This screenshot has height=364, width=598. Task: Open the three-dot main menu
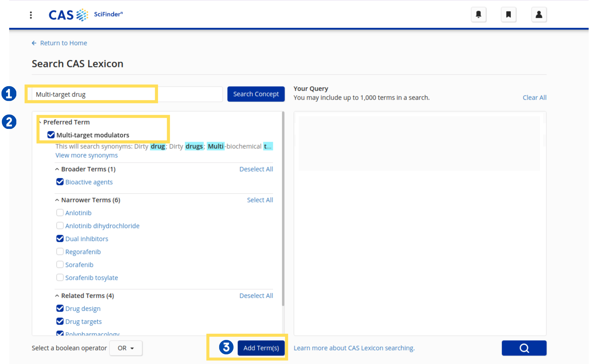[31, 15]
